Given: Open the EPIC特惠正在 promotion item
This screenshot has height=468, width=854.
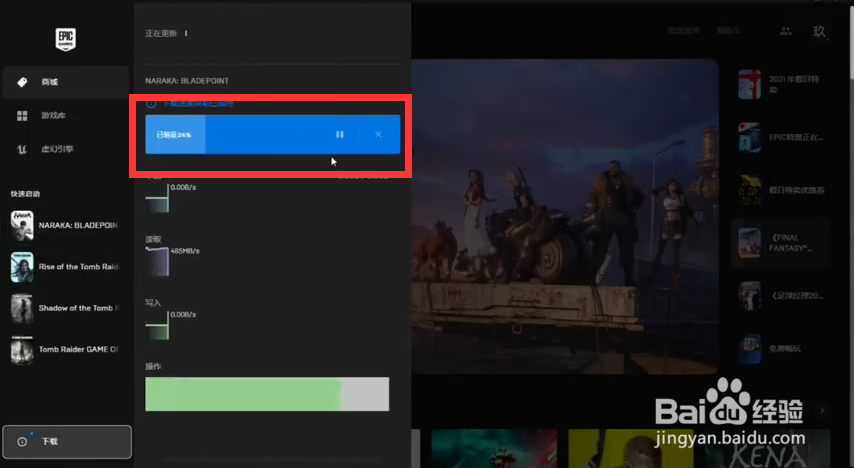Looking at the screenshot, I should coord(782,137).
